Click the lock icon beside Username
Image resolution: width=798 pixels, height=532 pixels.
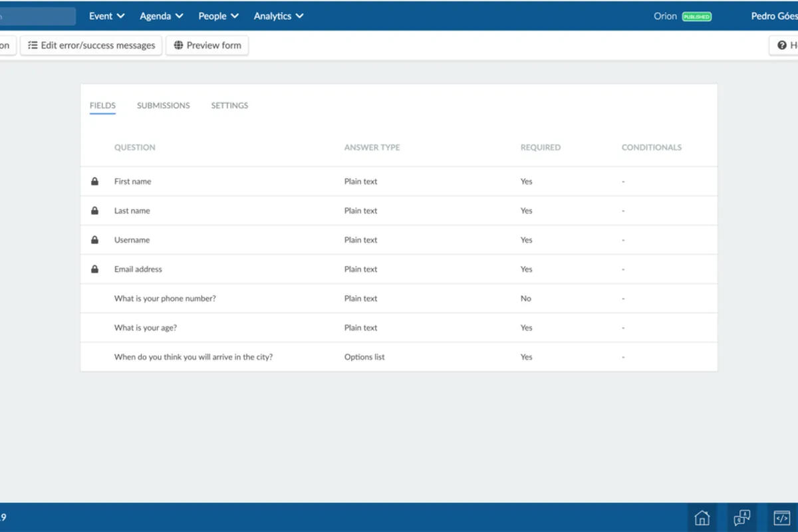pos(94,239)
